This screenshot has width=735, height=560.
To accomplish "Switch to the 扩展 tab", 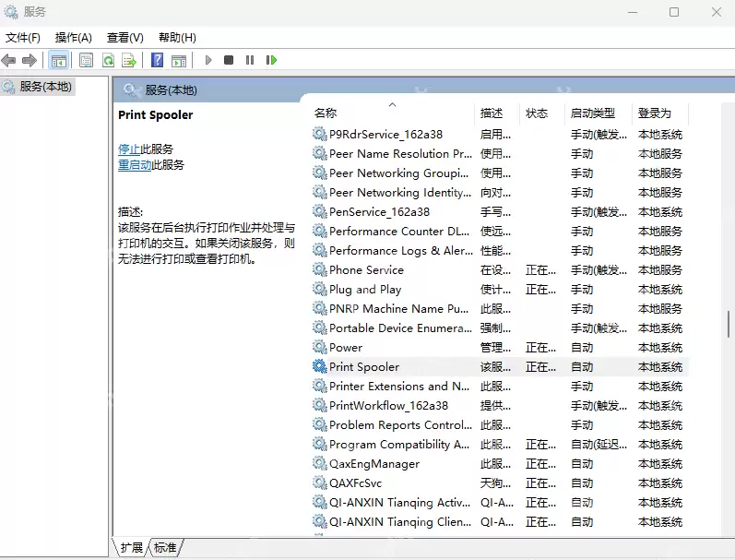I will 131,547.
